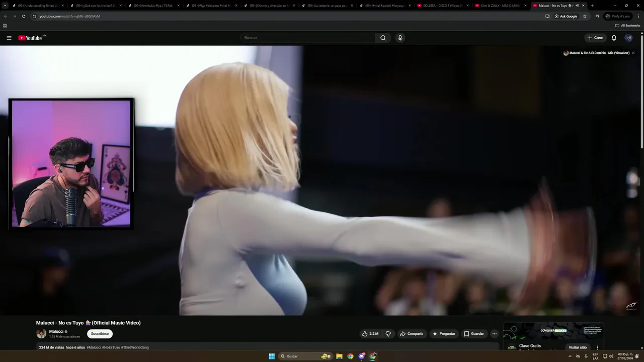Open the YouTube hamburger guide menu
644x362 pixels.
[x=9, y=38]
